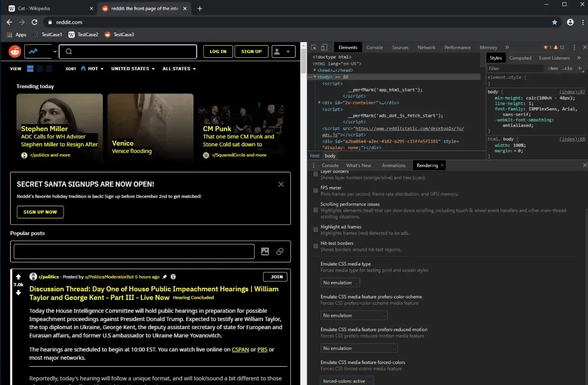This screenshot has width=588, height=385.
Task: Dismiss the Secret Santa banner
Action: point(281,184)
